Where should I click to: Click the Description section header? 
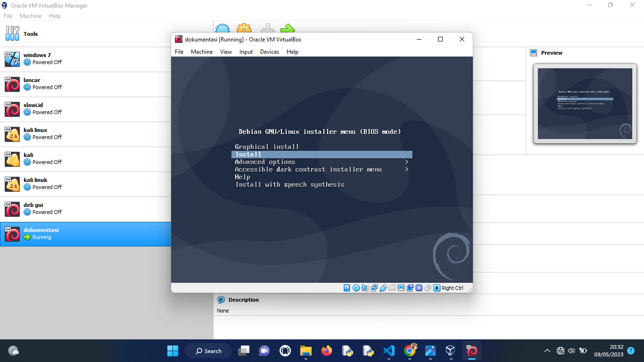point(243,300)
